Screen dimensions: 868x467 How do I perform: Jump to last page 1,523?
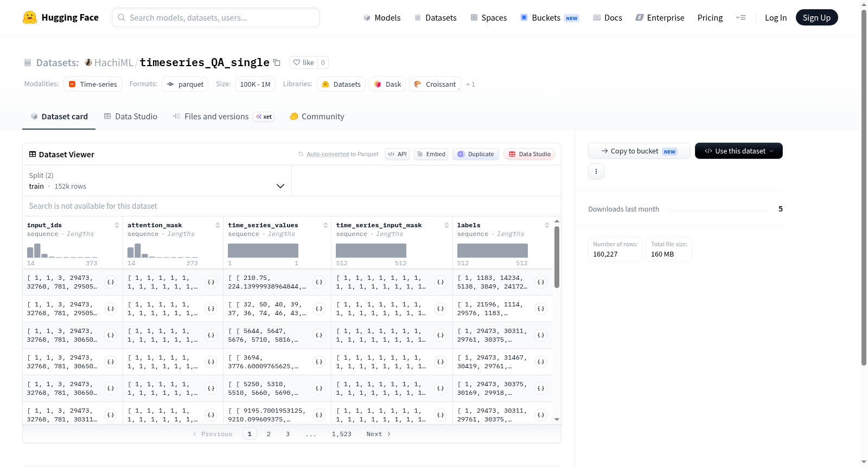(342, 434)
